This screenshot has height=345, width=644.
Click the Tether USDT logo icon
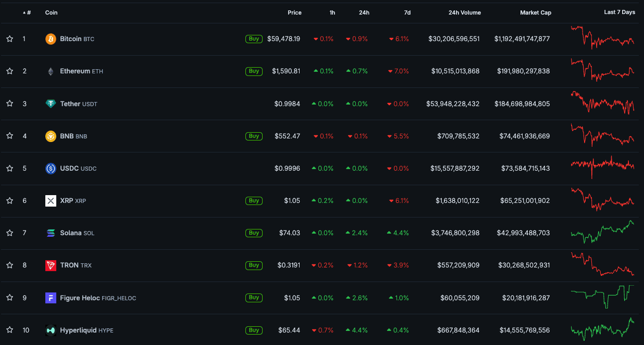[51, 104]
